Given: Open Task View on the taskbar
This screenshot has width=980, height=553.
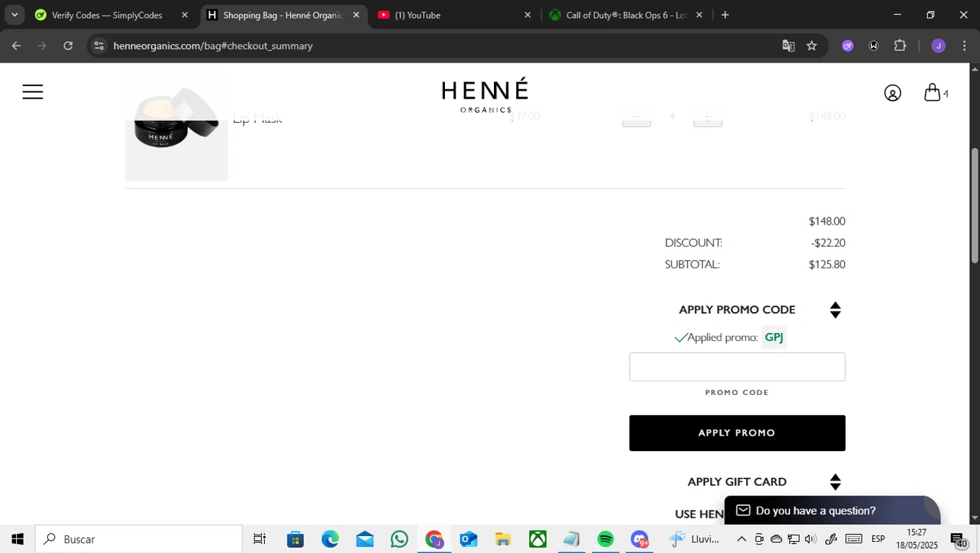Looking at the screenshot, I should [259, 539].
